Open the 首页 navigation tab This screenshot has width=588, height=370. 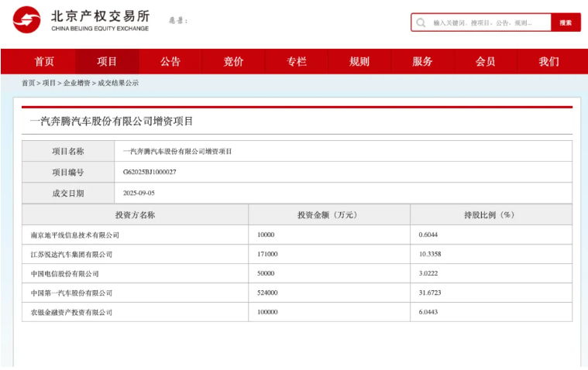44,62
